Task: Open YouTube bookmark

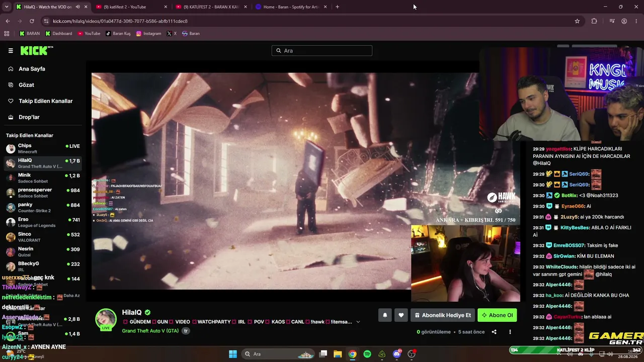Action: tap(89, 34)
